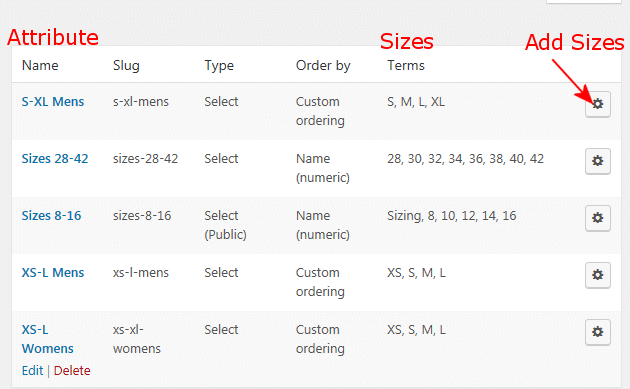Click the terms list 28, 30, 32, 34
Screen dimensions: 630x389
pos(465,159)
